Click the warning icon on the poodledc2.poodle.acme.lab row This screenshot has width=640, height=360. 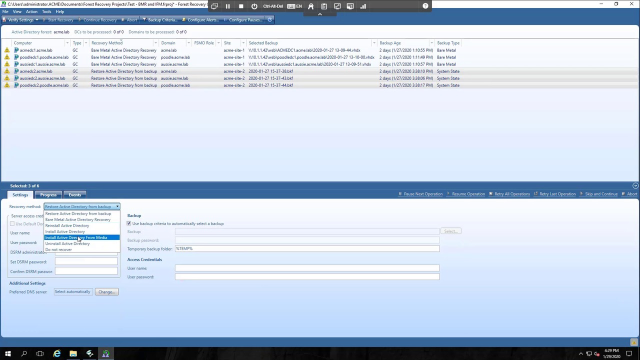pyautogui.click(x=7, y=85)
